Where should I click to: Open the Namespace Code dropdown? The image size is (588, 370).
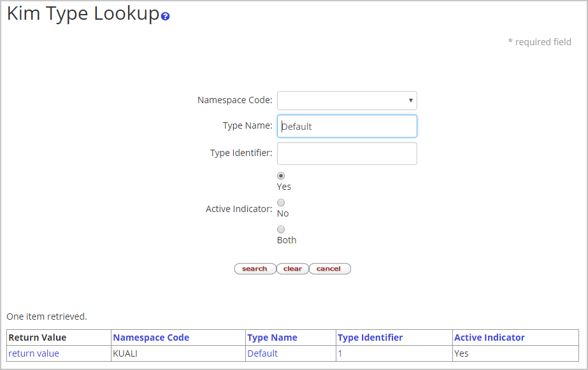point(347,101)
